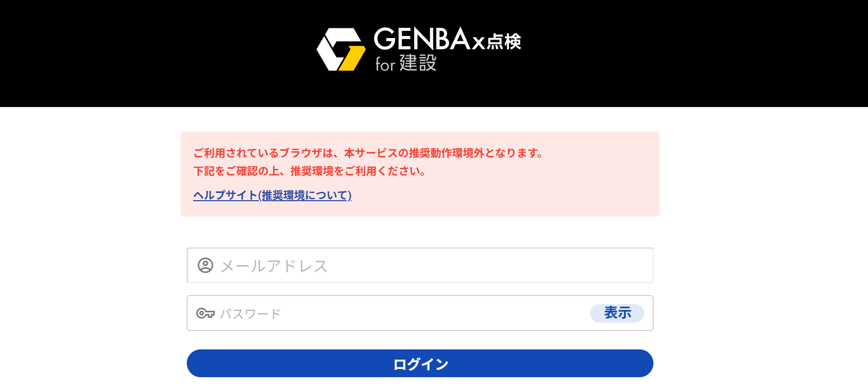The width and height of the screenshot is (868, 388).
Task: Click the 建設 kanji under the wordmark
Action: coord(418,63)
